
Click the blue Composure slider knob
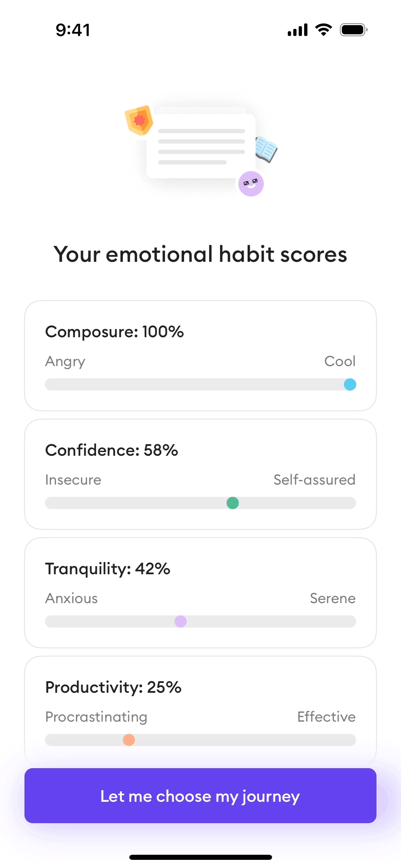click(x=350, y=384)
